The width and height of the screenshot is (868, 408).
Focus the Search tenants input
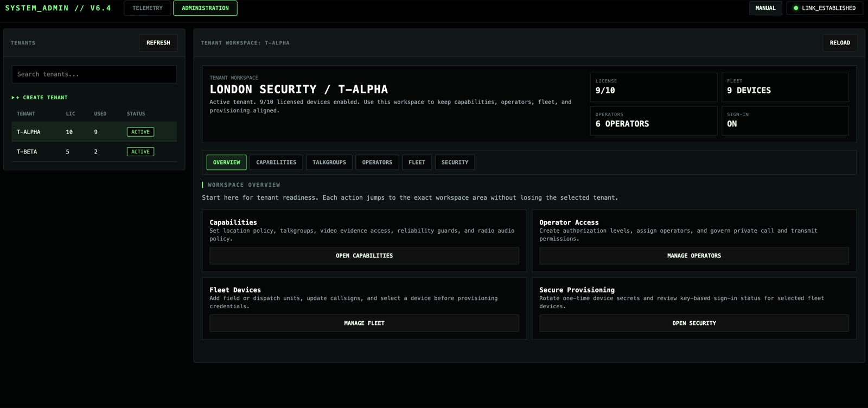pos(94,74)
